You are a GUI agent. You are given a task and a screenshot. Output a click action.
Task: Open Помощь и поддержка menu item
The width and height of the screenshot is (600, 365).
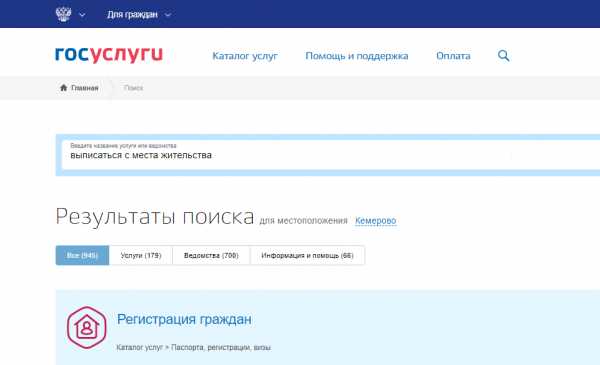(x=357, y=56)
